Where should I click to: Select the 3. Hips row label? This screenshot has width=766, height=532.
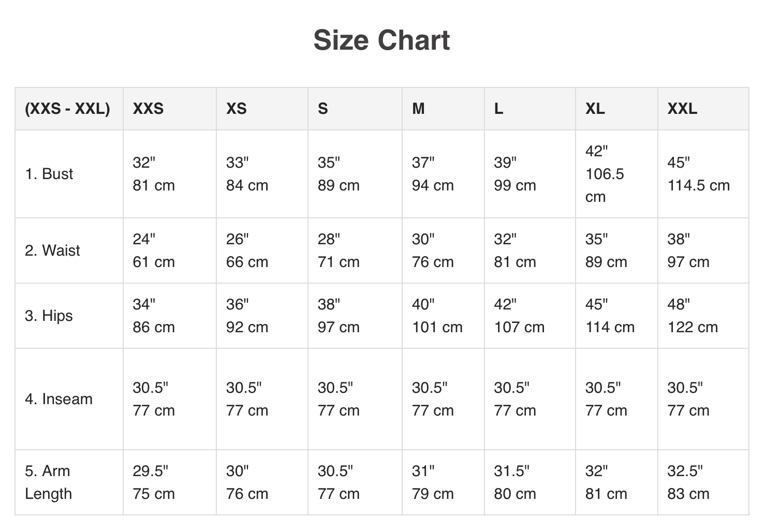coord(49,316)
